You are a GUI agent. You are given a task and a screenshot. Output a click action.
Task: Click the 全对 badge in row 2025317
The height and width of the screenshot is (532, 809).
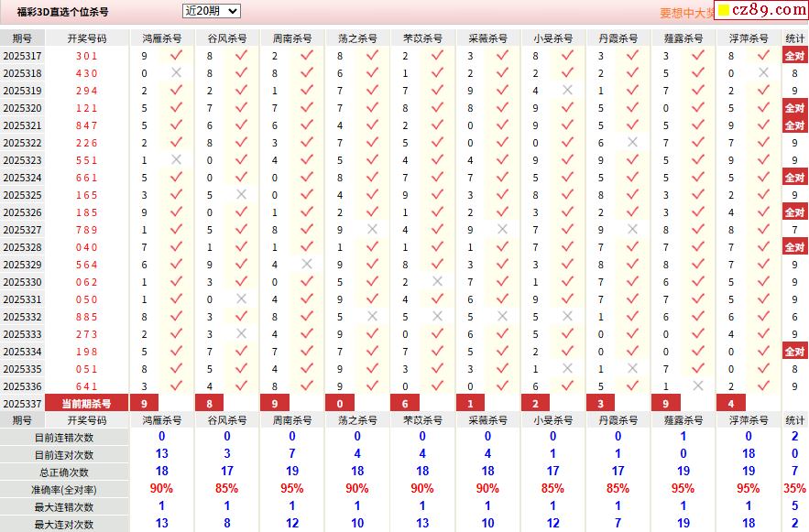tap(794, 56)
